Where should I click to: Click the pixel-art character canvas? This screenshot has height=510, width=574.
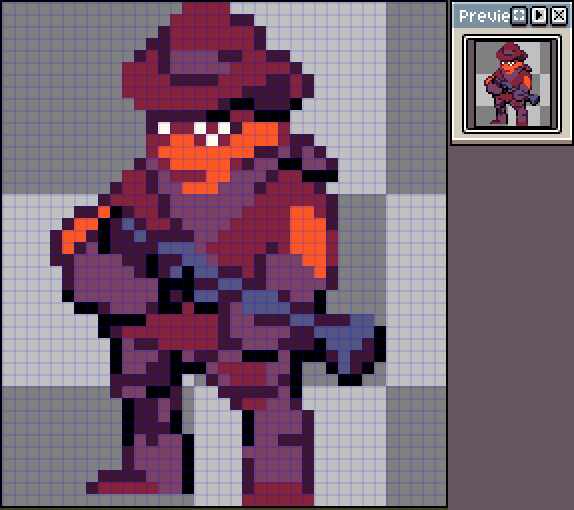tap(224, 254)
